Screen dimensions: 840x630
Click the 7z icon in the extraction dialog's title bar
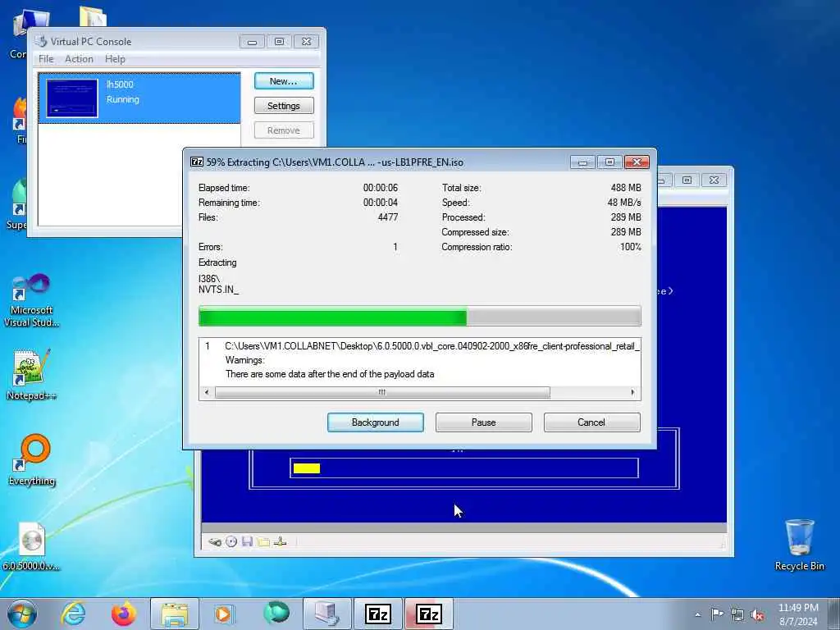coord(197,162)
